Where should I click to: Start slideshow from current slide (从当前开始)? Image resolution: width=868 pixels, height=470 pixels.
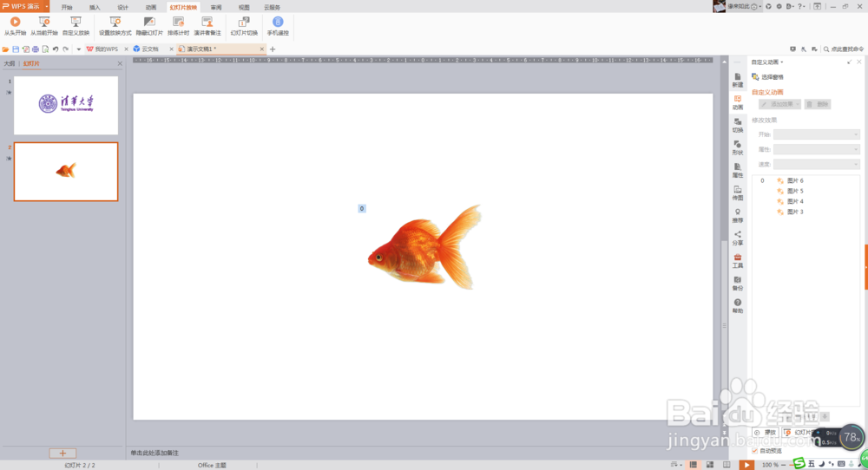(44, 26)
